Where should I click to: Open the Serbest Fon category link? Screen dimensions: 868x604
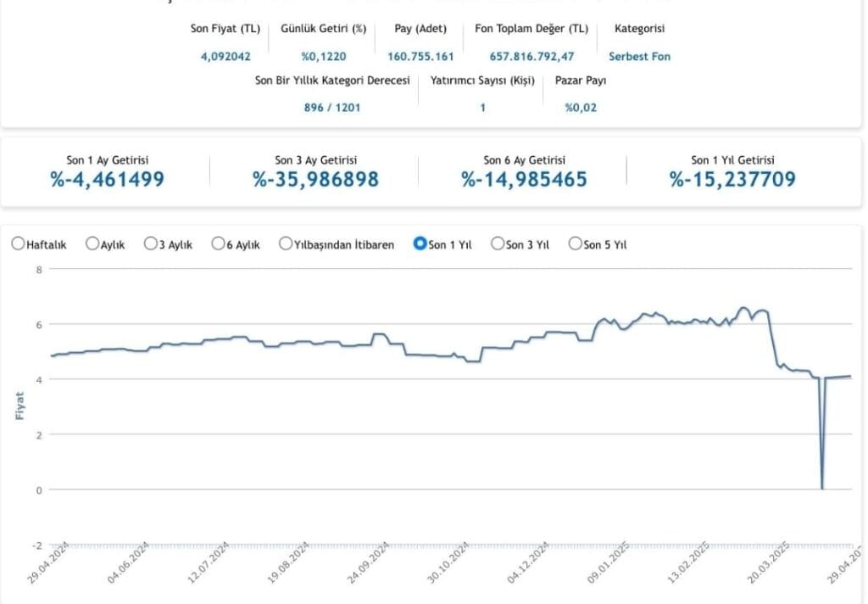click(x=639, y=57)
